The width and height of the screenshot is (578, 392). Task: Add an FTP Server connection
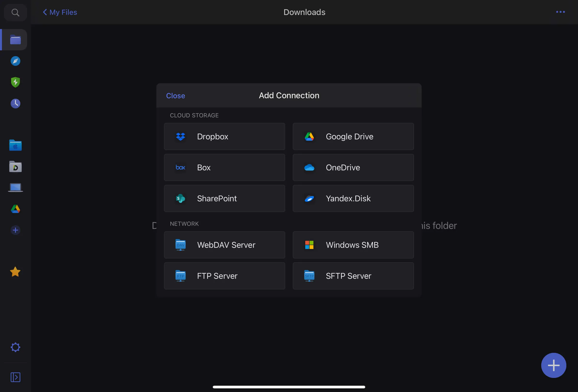coord(224,276)
